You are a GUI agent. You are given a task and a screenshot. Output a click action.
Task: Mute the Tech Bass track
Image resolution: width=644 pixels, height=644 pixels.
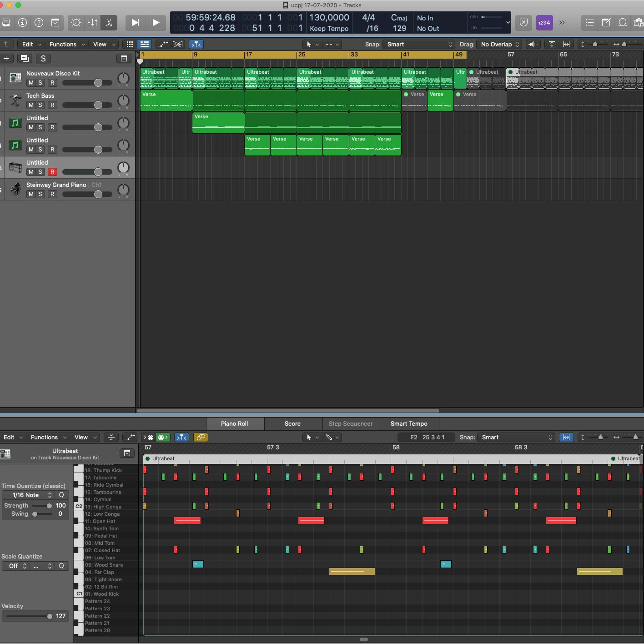pos(31,105)
